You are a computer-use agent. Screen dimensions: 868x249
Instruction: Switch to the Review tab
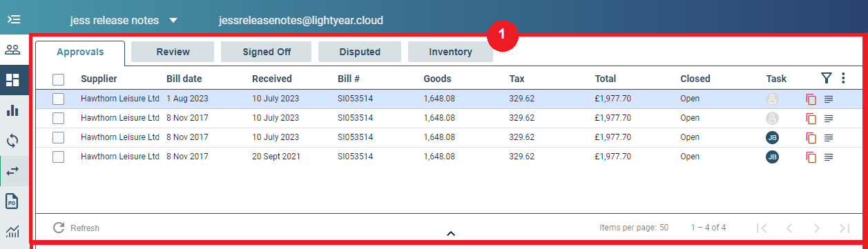tap(173, 52)
